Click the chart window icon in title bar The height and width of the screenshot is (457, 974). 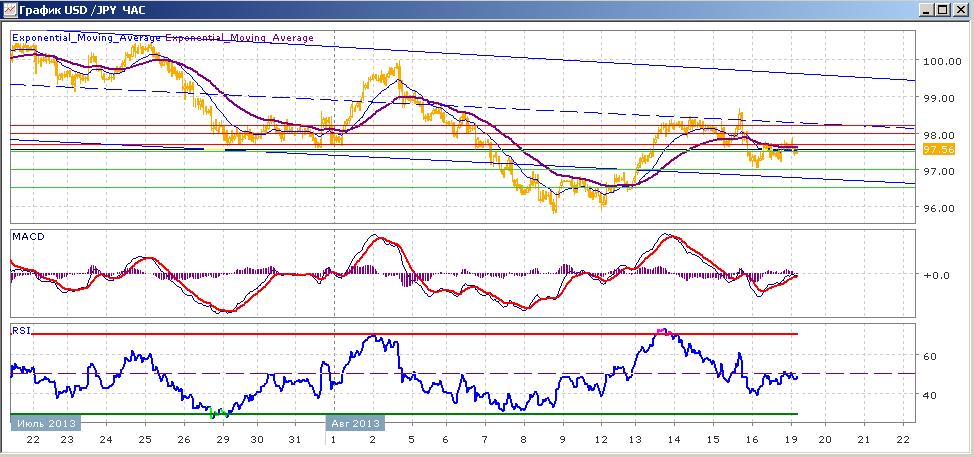click(10, 10)
